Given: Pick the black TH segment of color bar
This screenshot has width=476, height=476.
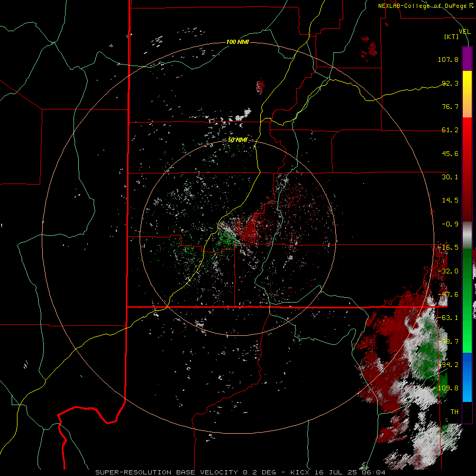Looking at the screenshot, I should point(467,413).
